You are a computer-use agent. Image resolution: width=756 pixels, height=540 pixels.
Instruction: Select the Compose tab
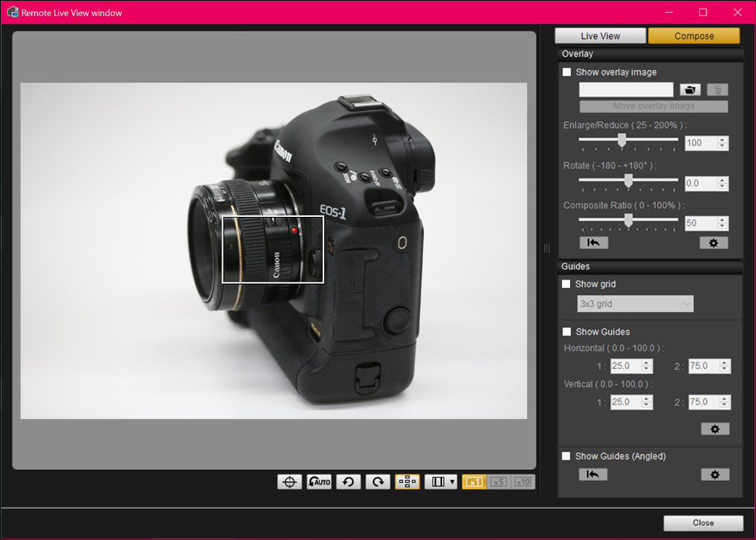[694, 36]
